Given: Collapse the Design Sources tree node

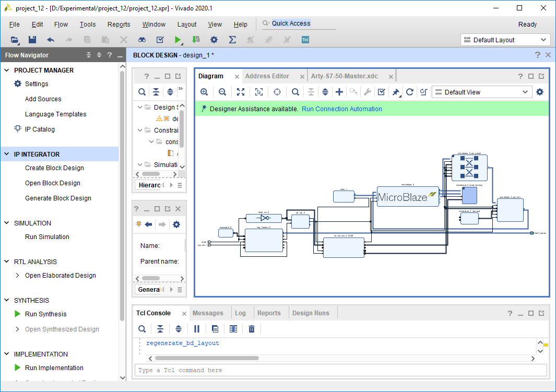Looking at the screenshot, I should (x=140, y=107).
